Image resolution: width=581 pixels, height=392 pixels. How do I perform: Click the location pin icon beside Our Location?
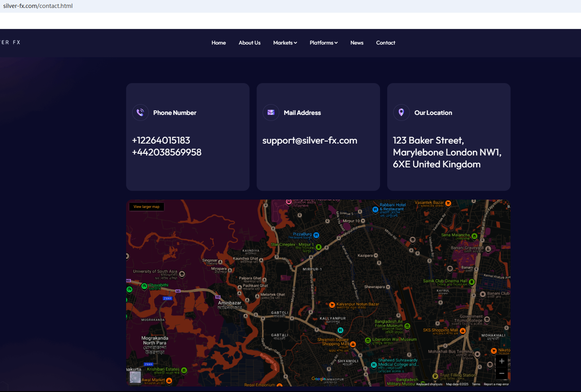pyautogui.click(x=401, y=113)
